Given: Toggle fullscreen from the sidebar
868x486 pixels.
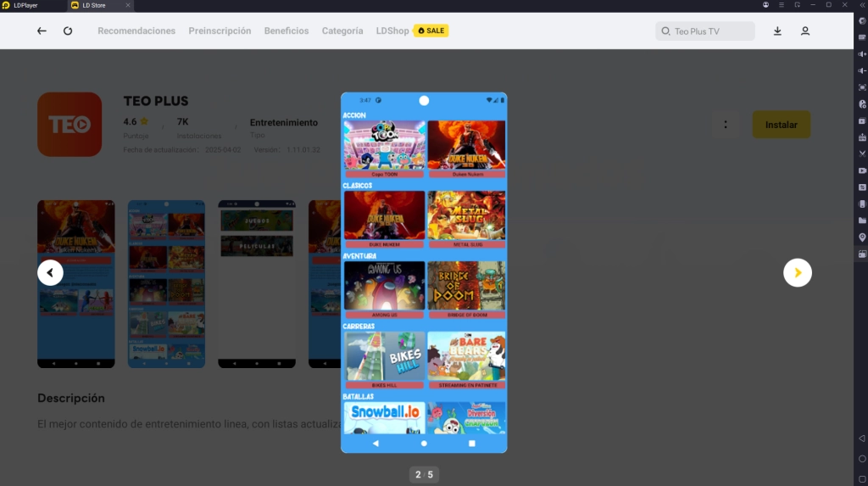Looking at the screenshot, I should tap(862, 87).
